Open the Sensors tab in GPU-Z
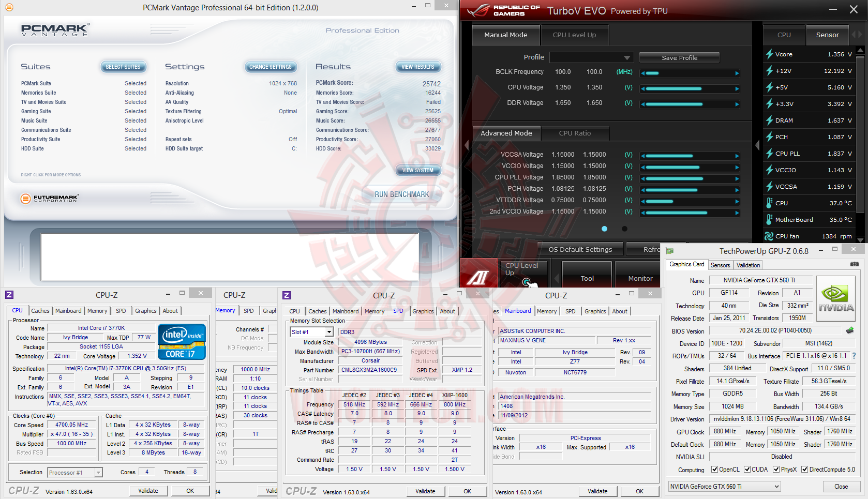The width and height of the screenshot is (868, 499). point(720,265)
